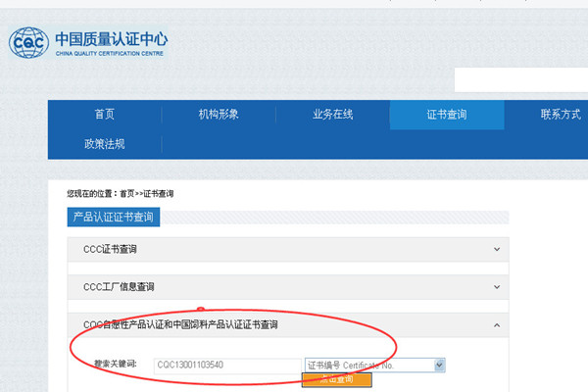Click the 中国质量认证中心 logo title text
The image size is (588, 392).
(112, 39)
